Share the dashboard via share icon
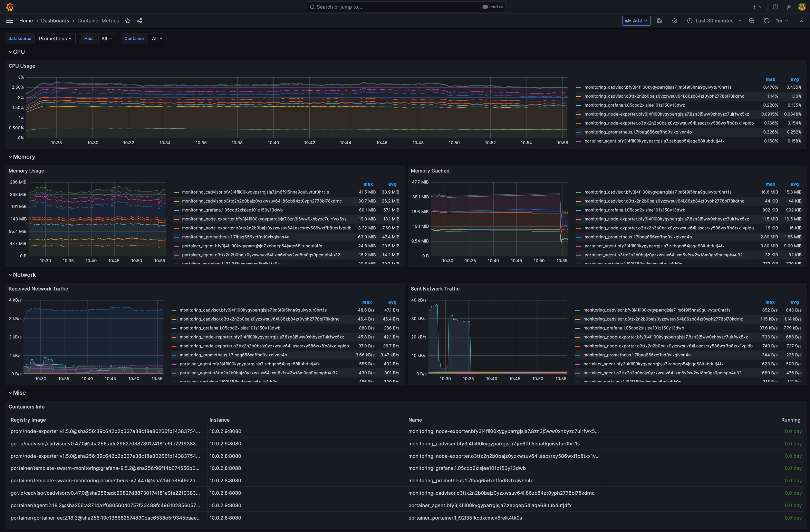The width and height of the screenshot is (810, 532). click(139, 21)
